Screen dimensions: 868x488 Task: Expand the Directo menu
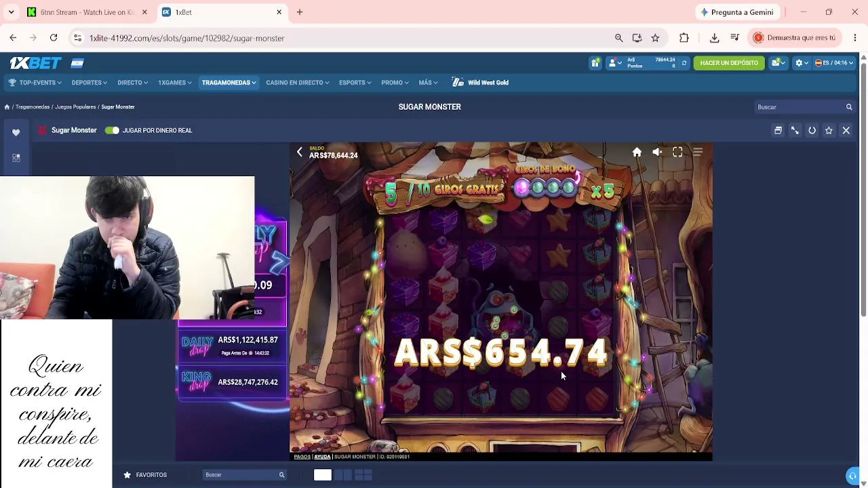(x=132, y=83)
